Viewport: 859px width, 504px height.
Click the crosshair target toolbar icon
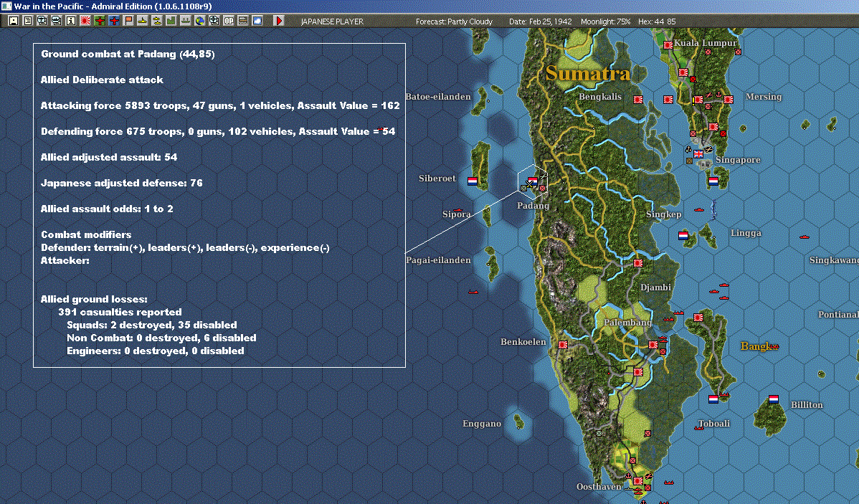(x=214, y=21)
